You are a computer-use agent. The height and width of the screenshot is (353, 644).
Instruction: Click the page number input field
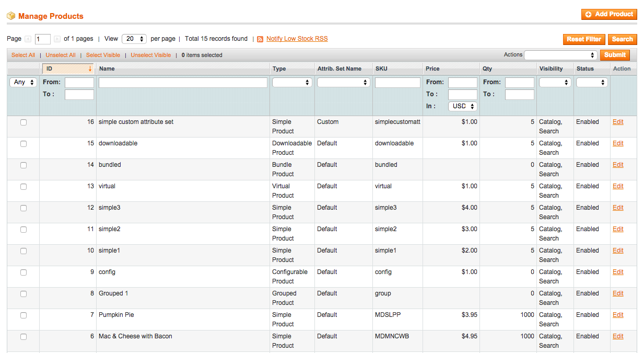coord(43,39)
